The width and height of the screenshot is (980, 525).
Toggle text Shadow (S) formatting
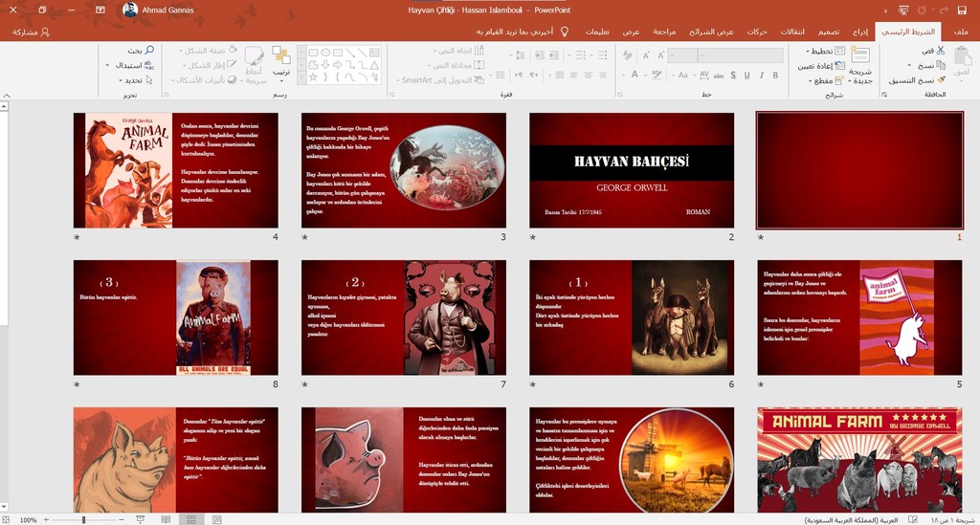point(732,75)
